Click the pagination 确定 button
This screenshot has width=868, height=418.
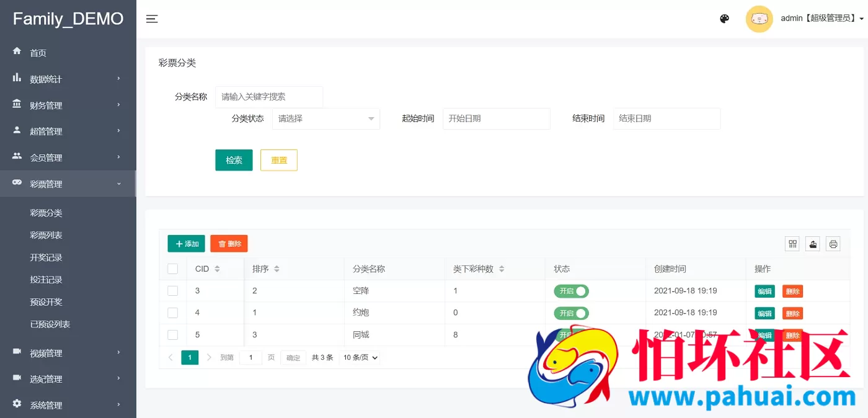[x=293, y=358]
